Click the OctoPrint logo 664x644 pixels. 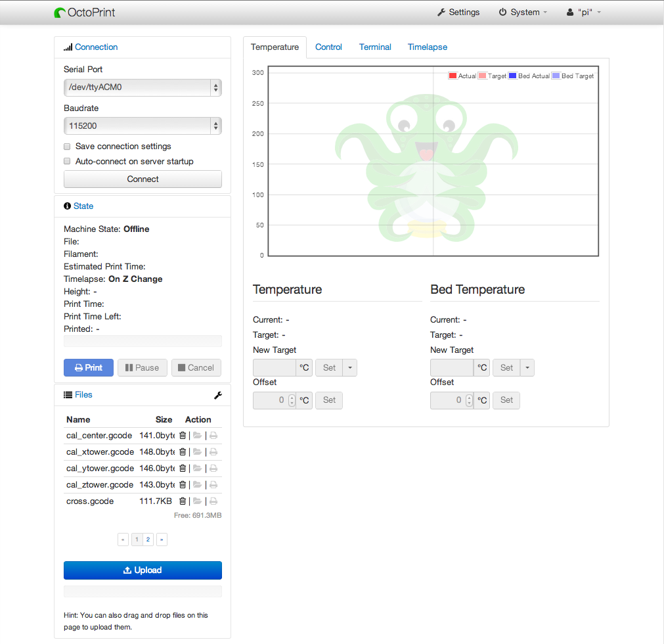click(85, 12)
